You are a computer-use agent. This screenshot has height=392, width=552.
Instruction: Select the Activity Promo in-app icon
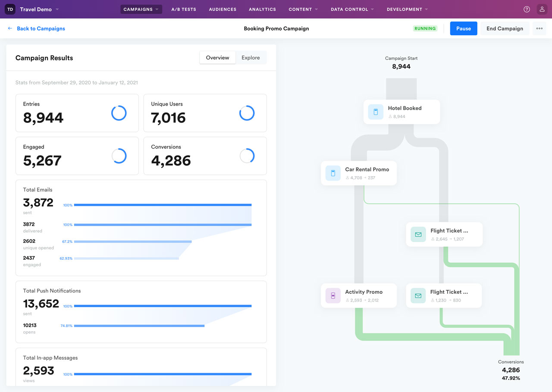[x=333, y=296]
